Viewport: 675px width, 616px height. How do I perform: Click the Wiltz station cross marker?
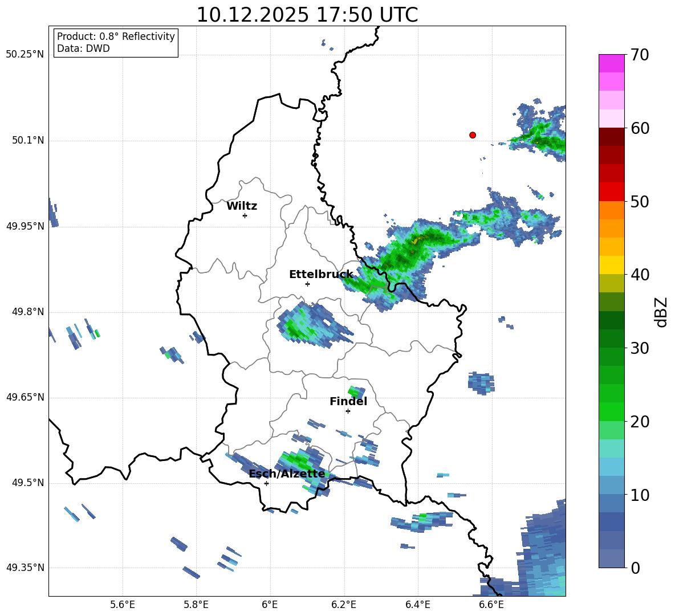click(x=245, y=215)
